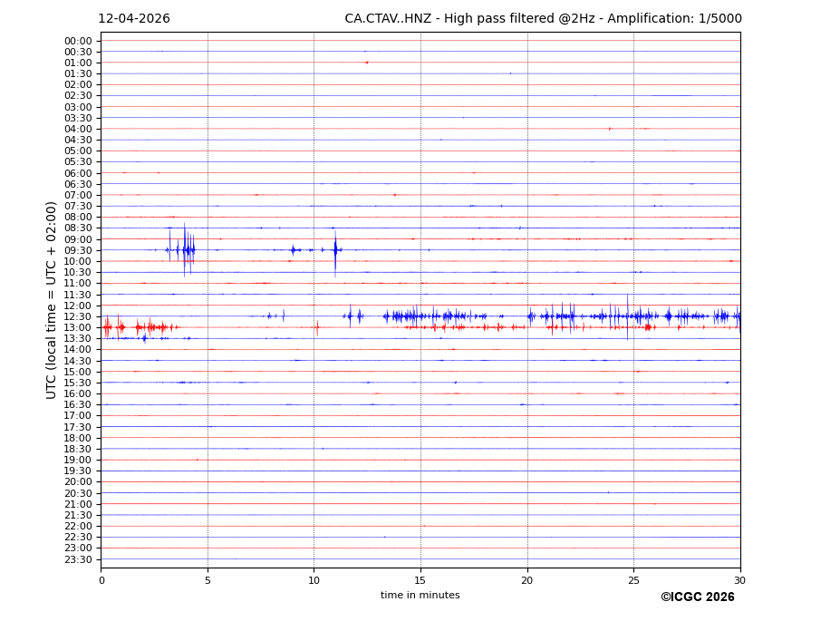
Task: Click the UTC local time y-axis label
Action: pos(52,300)
